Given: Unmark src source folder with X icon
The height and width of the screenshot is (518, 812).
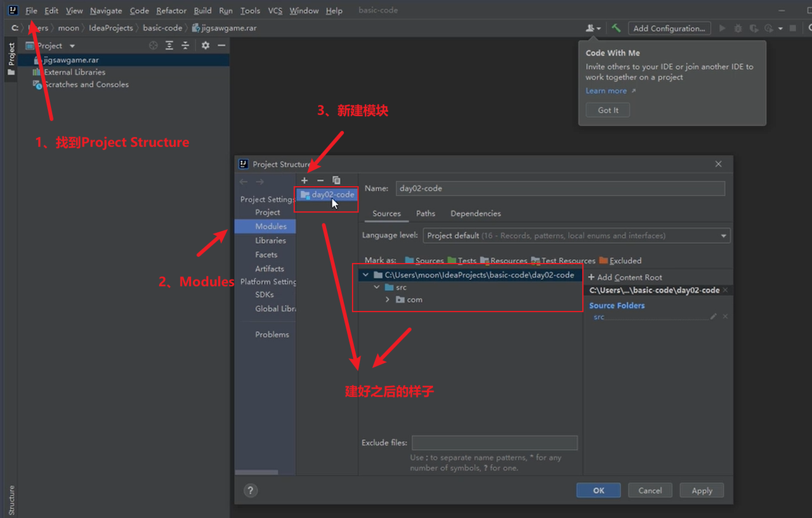Looking at the screenshot, I should pyautogui.click(x=725, y=316).
